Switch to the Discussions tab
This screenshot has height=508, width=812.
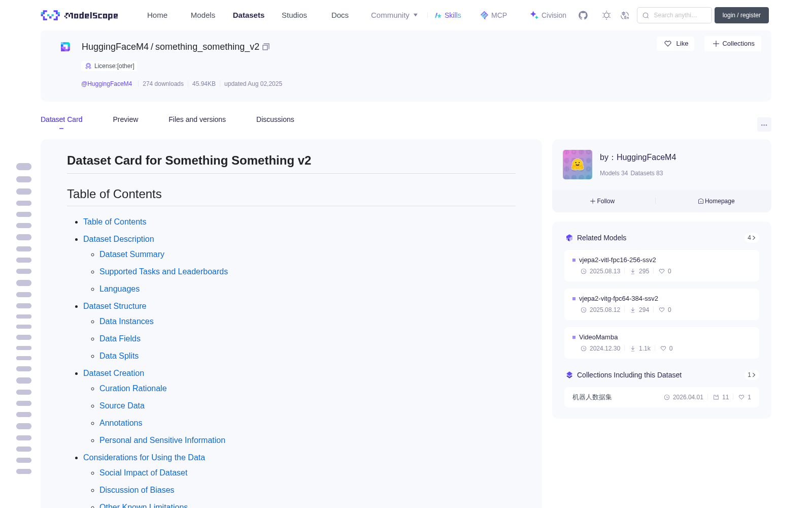point(275,119)
